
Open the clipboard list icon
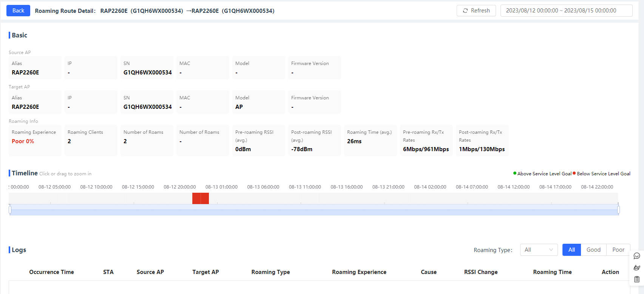[637, 280]
